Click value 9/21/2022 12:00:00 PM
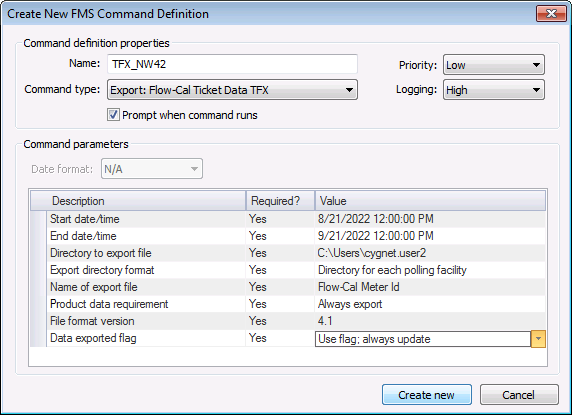 tap(376, 236)
